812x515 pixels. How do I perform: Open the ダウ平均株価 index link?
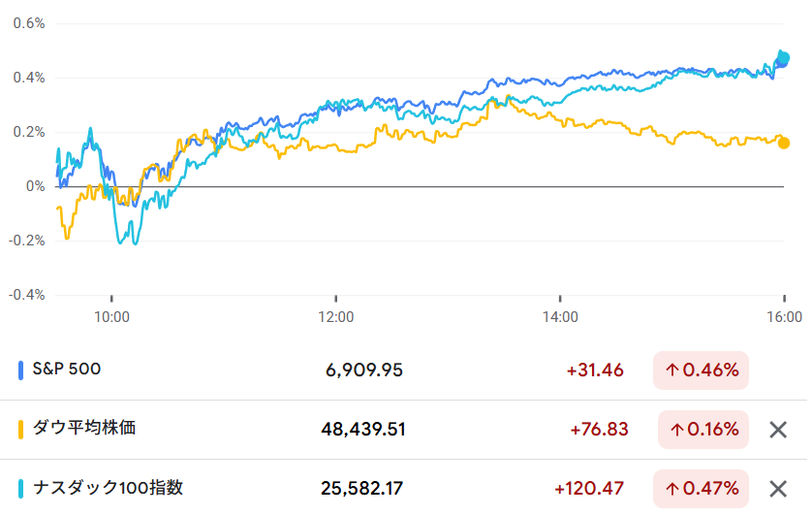(x=84, y=429)
